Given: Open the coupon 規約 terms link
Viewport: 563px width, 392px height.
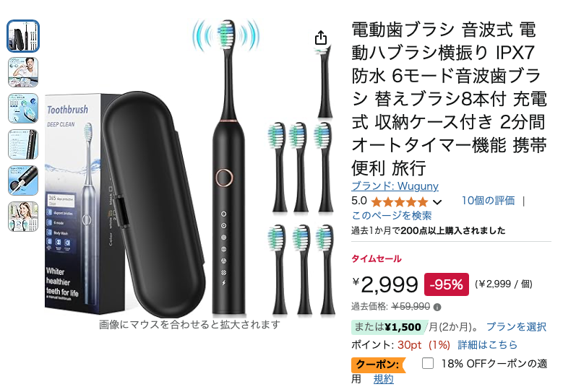Looking at the screenshot, I should tap(384, 379).
